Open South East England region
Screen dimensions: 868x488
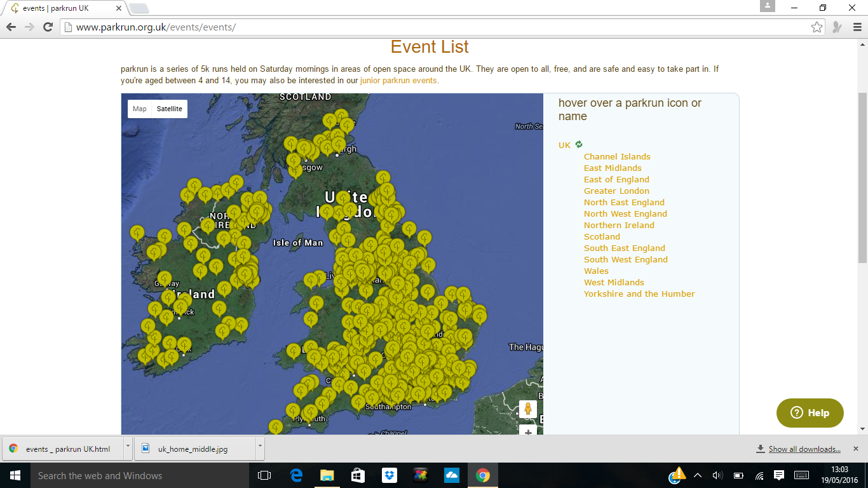[625, 248]
